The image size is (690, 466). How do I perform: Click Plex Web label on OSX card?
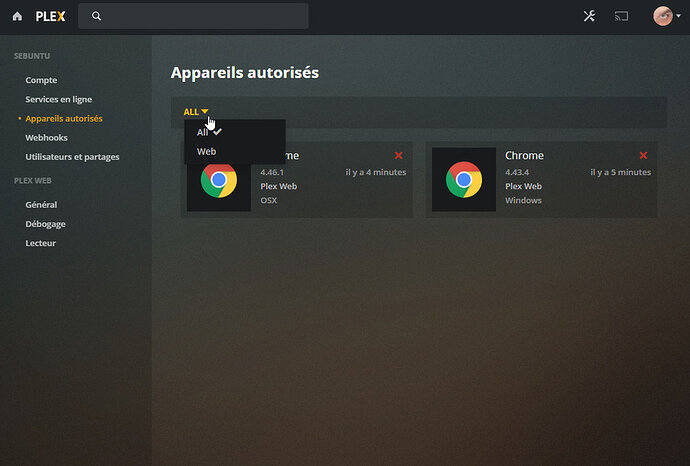click(x=279, y=186)
